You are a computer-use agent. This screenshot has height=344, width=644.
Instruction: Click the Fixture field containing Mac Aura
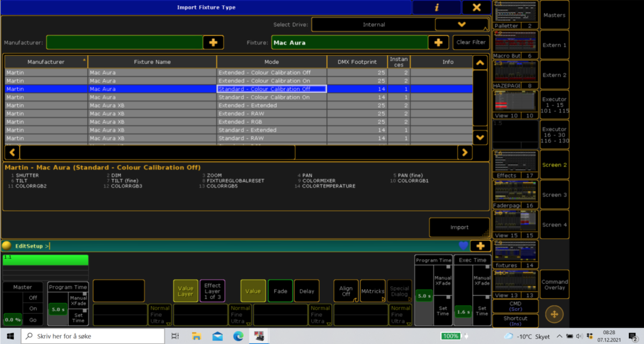[x=349, y=42]
